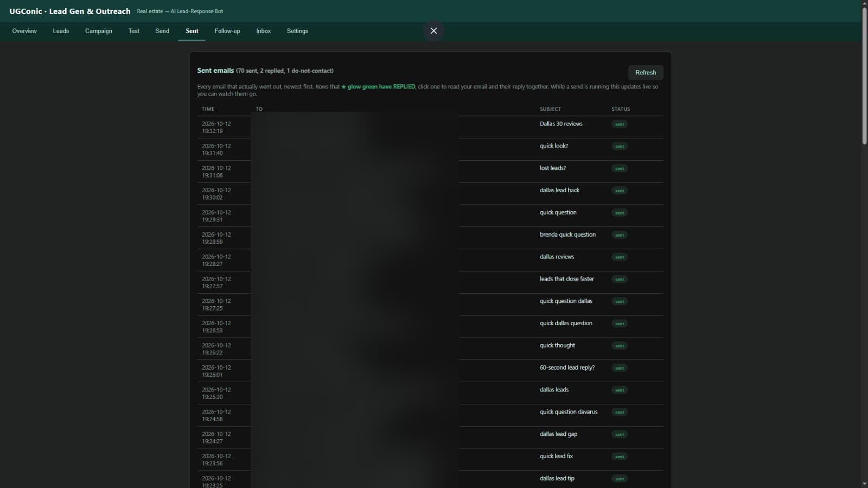The image size is (868, 488).
Task: Click the UGConic Lead Gen & Outreach title
Action: [x=70, y=11]
